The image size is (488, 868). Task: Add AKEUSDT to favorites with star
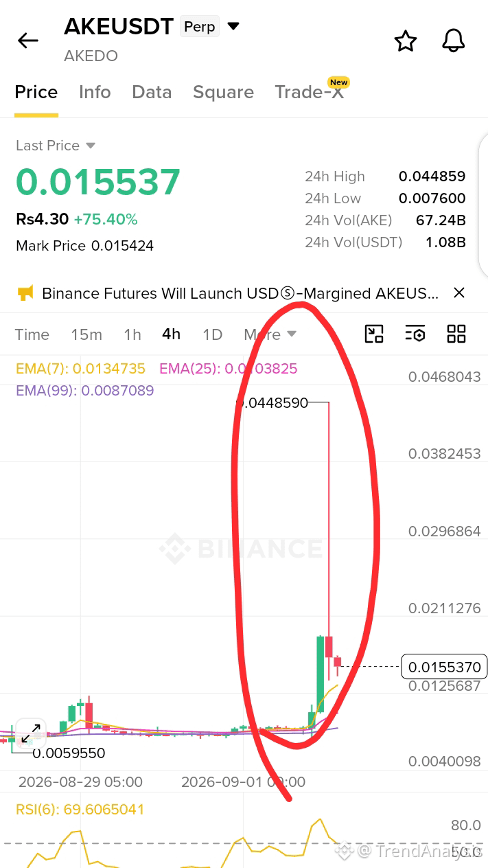(x=406, y=41)
